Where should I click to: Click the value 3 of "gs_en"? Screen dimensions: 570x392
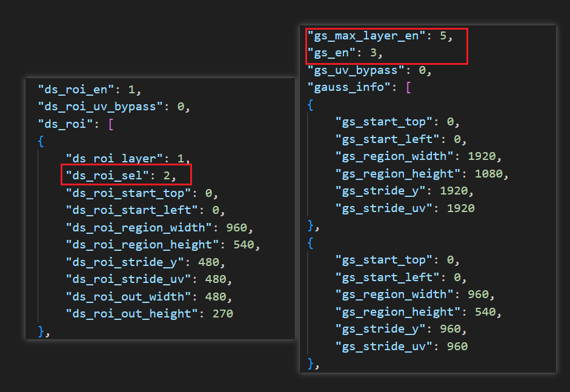(x=373, y=53)
